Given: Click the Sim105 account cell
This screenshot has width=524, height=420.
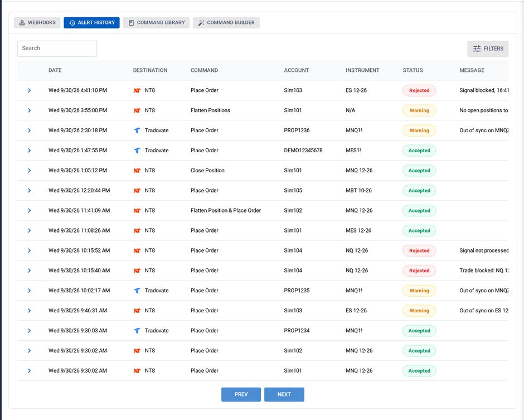Looking at the screenshot, I should [293, 191].
